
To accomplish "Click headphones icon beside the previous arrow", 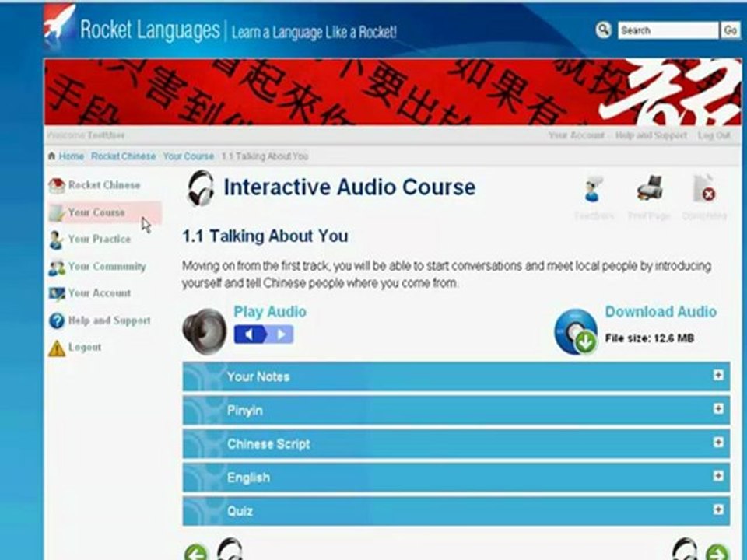I will click(x=230, y=548).
